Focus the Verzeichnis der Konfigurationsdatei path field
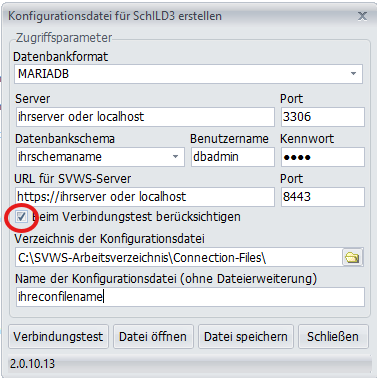The image size is (377, 378). (179, 257)
